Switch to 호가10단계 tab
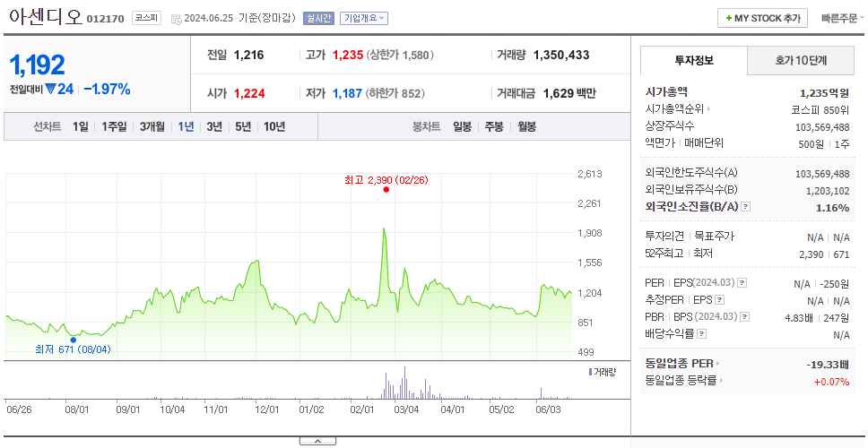The image size is (868, 448). click(801, 60)
